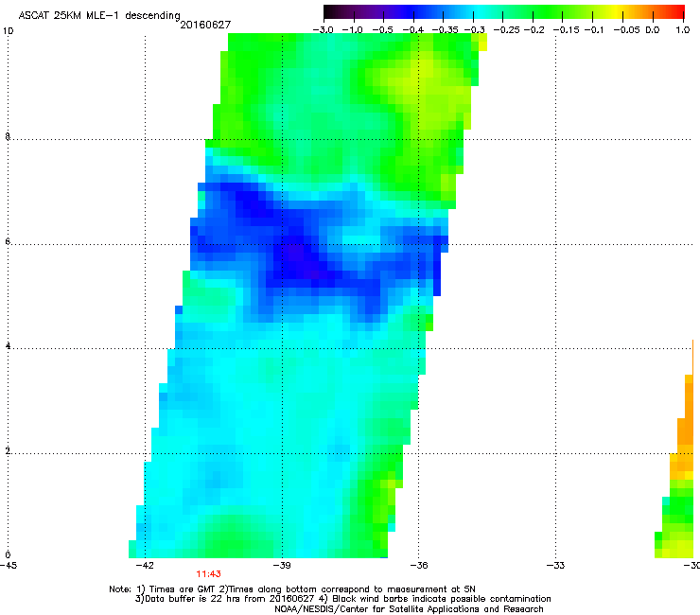Image resolution: width=700 pixels, height=615 pixels.
Task: Click the 'ASCAT 25KM MLE-1 descending' title
Action: point(99,16)
